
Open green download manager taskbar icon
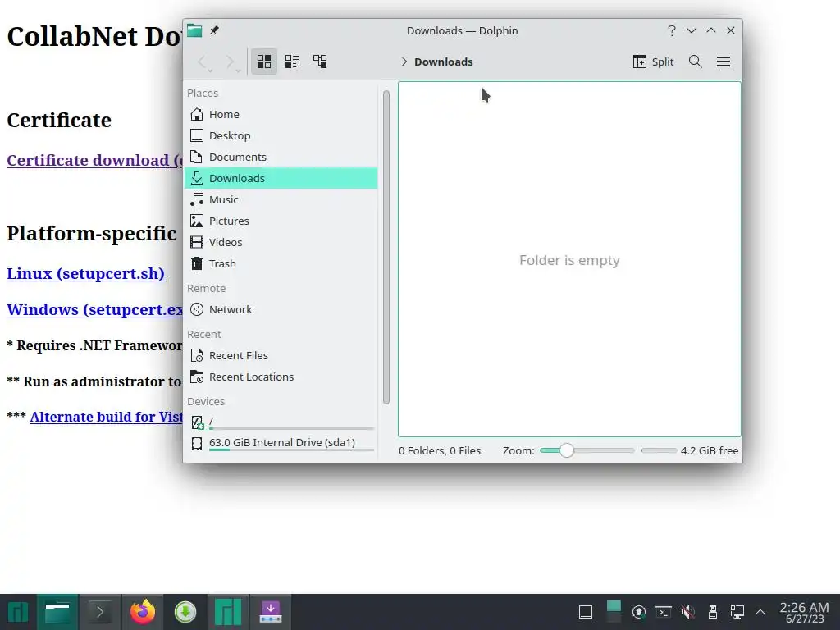185,612
